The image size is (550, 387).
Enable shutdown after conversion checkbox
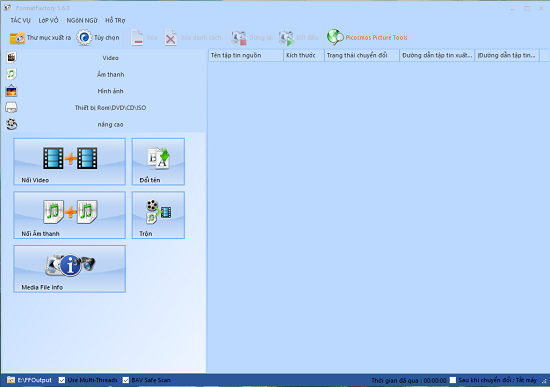point(453,380)
